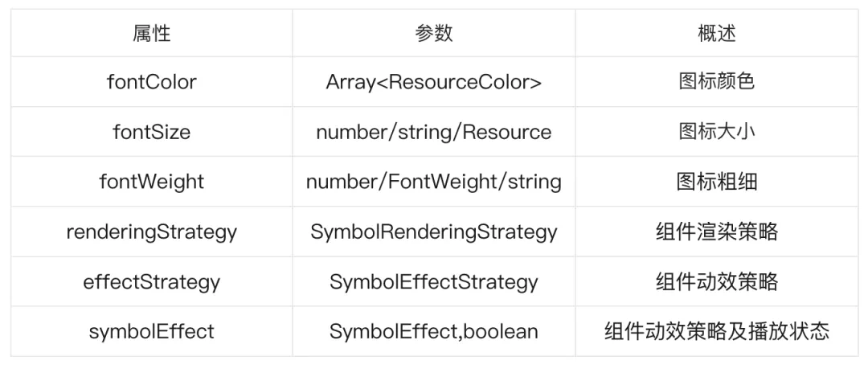Screen dimensions: 868x373
Task: Select the fontWeight property cell
Action: pos(152,182)
